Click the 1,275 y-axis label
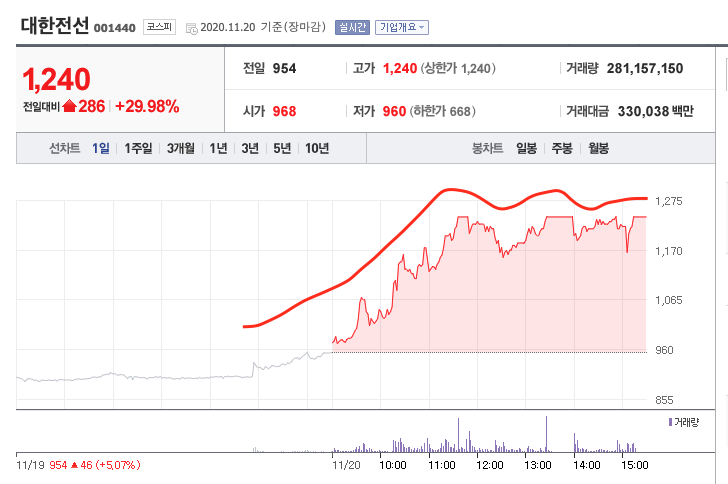Viewport: 728px width, 484px height. coord(669,201)
